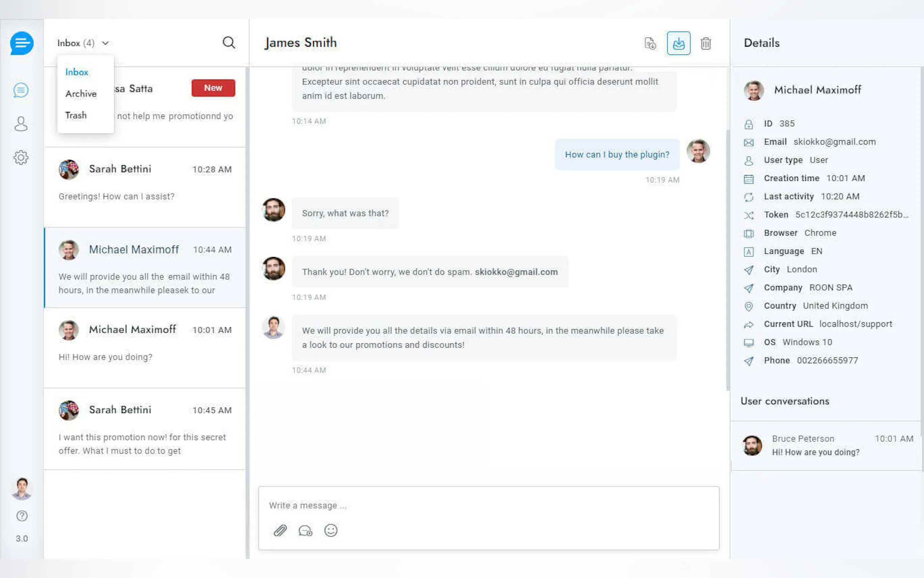Click skiokko@gmail.com link in chat message
This screenshot has width=924, height=578.
(x=516, y=272)
